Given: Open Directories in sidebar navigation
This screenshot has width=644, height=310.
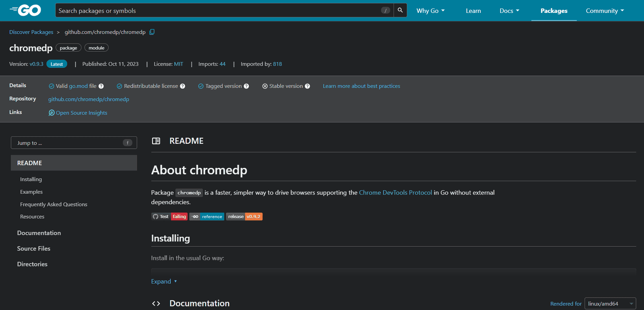Looking at the screenshot, I should 32,264.
